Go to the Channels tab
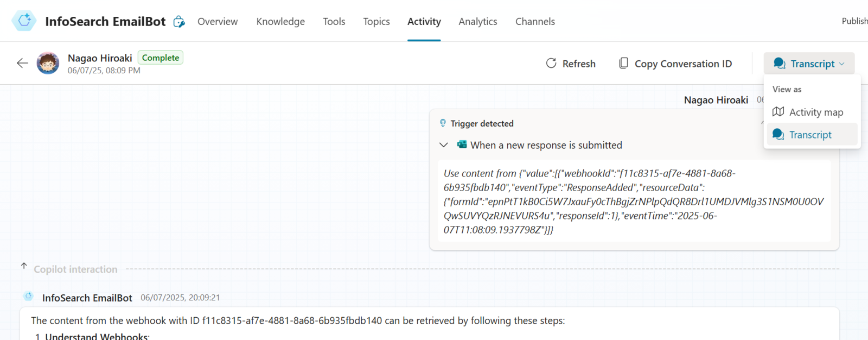The height and width of the screenshot is (340, 868). (535, 22)
